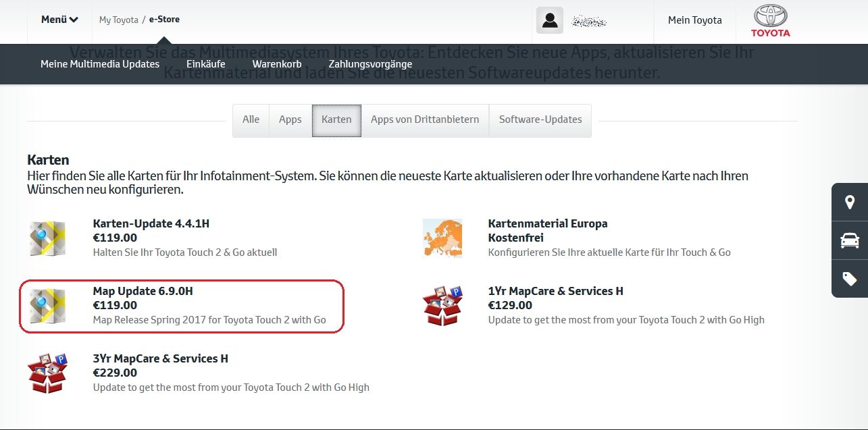Switch to the Apps tab
This screenshot has width=868, height=430.
click(290, 120)
